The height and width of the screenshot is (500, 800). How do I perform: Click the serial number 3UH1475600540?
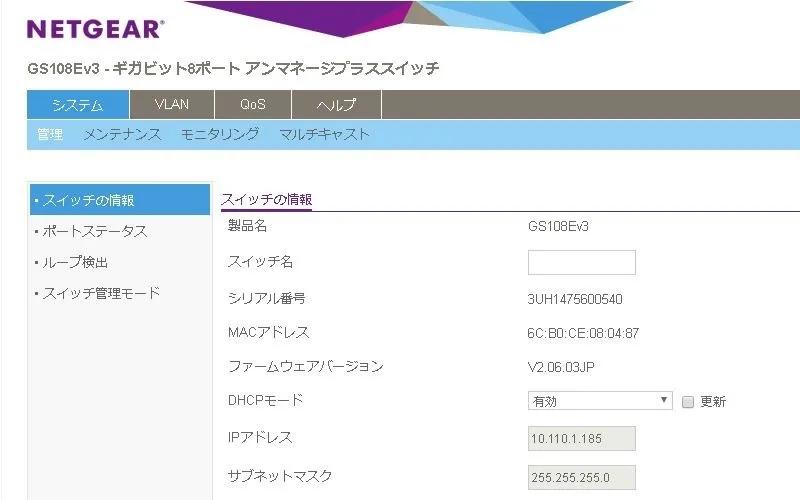575,299
